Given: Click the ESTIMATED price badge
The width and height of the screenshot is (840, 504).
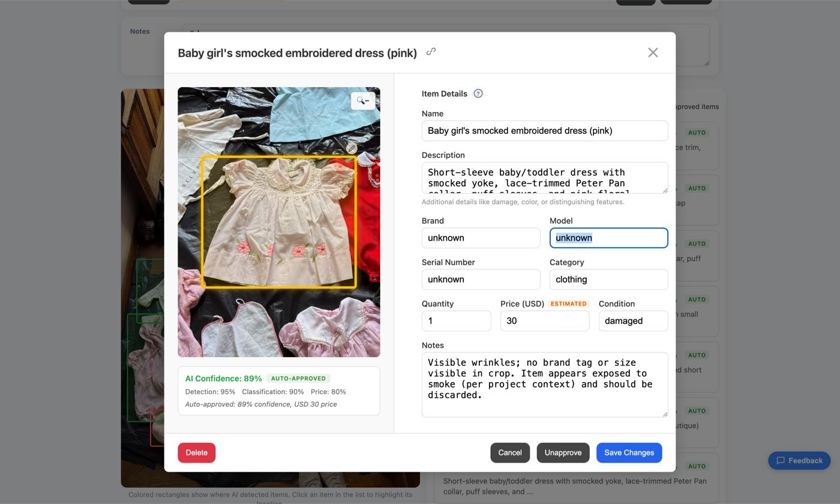Looking at the screenshot, I should [568, 304].
